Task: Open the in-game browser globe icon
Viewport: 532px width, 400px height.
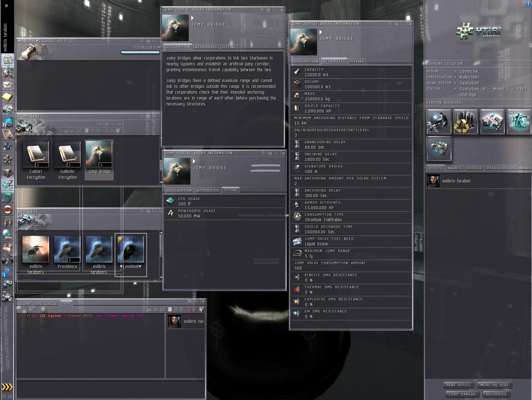Action: [x=7, y=234]
